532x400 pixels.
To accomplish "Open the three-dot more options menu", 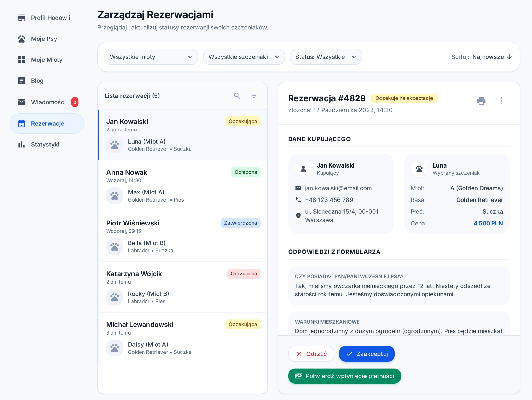I will click(x=501, y=101).
